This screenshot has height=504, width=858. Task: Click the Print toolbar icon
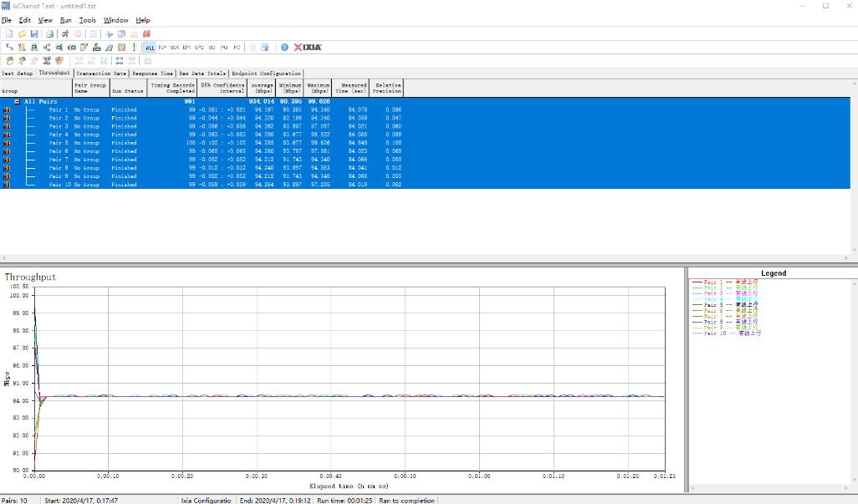(x=50, y=33)
